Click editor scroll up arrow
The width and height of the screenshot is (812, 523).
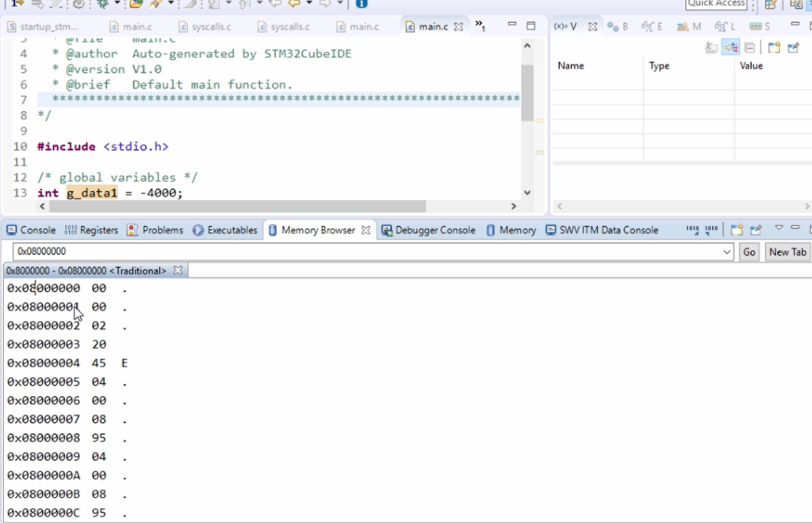pyautogui.click(x=527, y=45)
